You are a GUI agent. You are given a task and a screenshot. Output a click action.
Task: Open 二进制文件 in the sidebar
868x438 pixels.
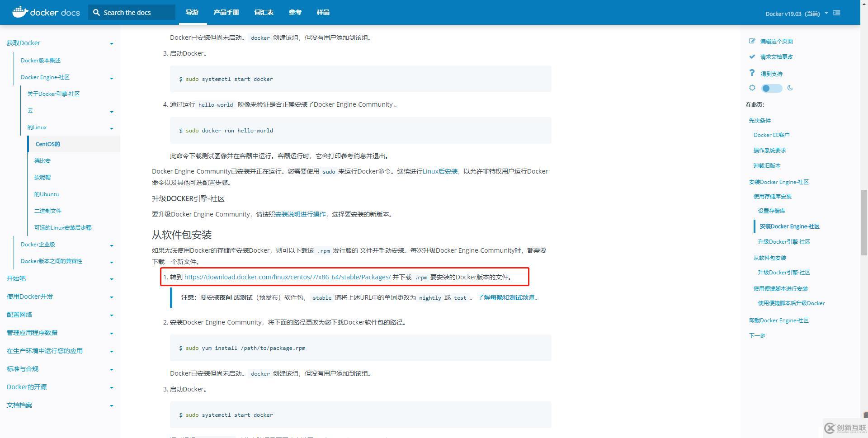(48, 211)
